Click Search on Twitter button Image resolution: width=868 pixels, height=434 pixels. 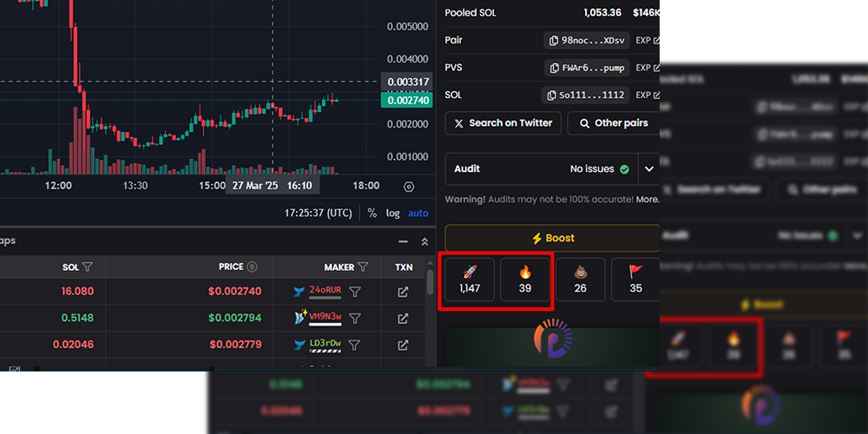pos(503,123)
